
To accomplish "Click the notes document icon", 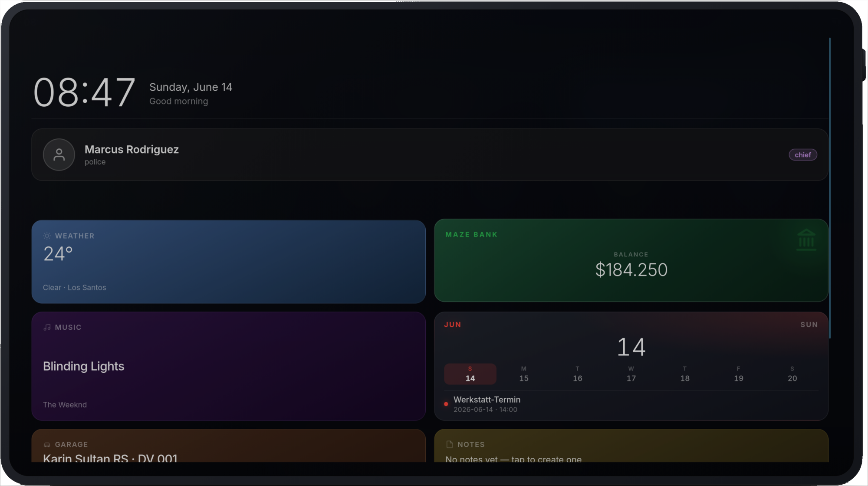I will tap(450, 444).
